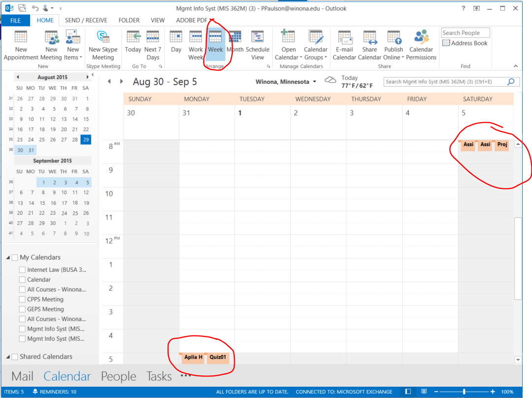Viewport: 532px width, 398px height.
Task: Select August 29 in the date navigator
Action: 86,139
